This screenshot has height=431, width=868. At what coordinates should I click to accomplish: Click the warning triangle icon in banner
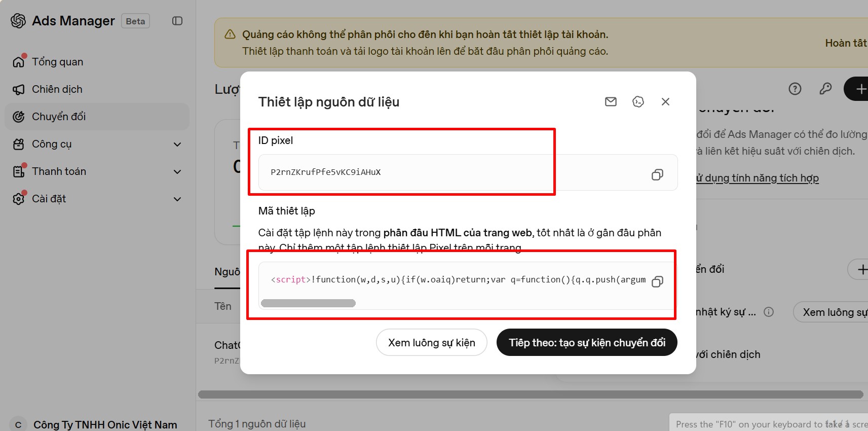pos(230,34)
